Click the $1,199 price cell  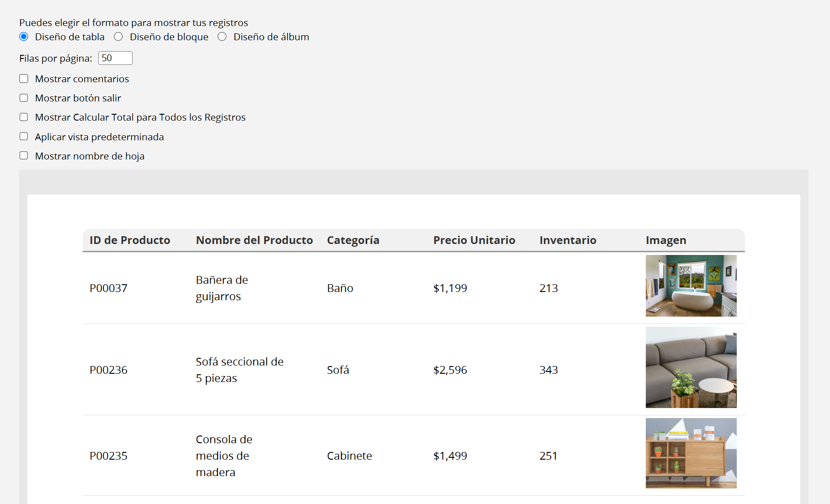450,288
